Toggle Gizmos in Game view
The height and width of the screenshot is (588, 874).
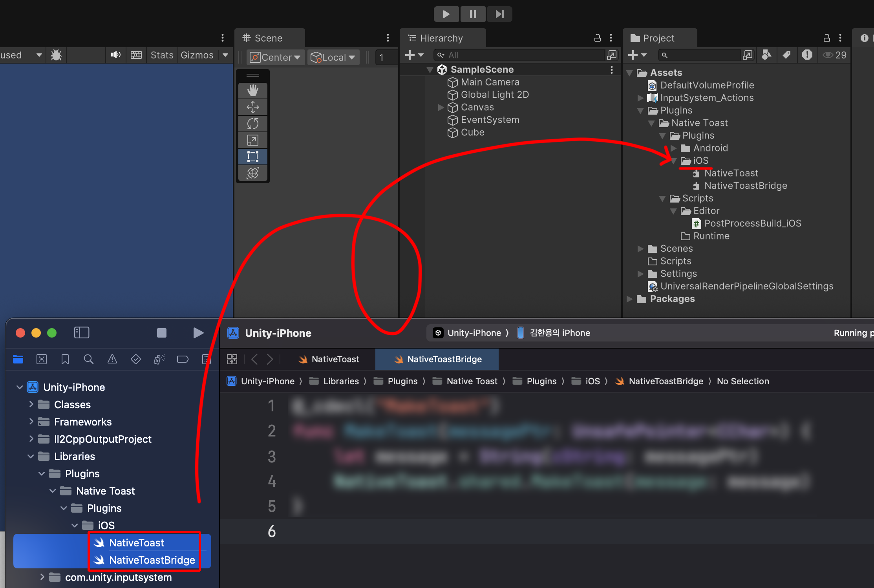tap(197, 55)
